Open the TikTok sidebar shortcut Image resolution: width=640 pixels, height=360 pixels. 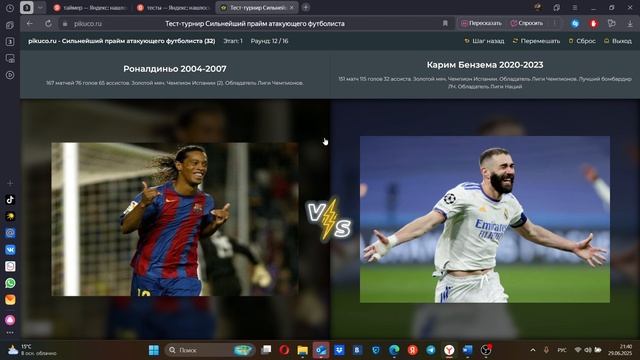click(x=10, y=200)
